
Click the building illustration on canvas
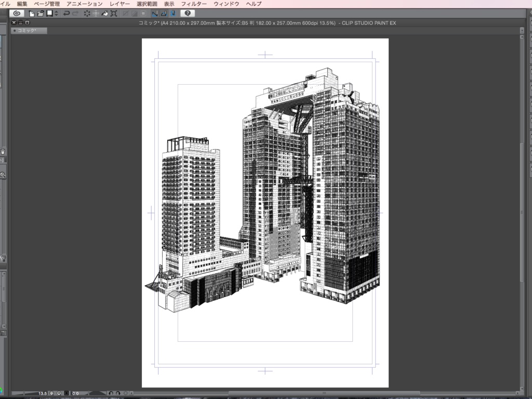(x=263, y=190)
